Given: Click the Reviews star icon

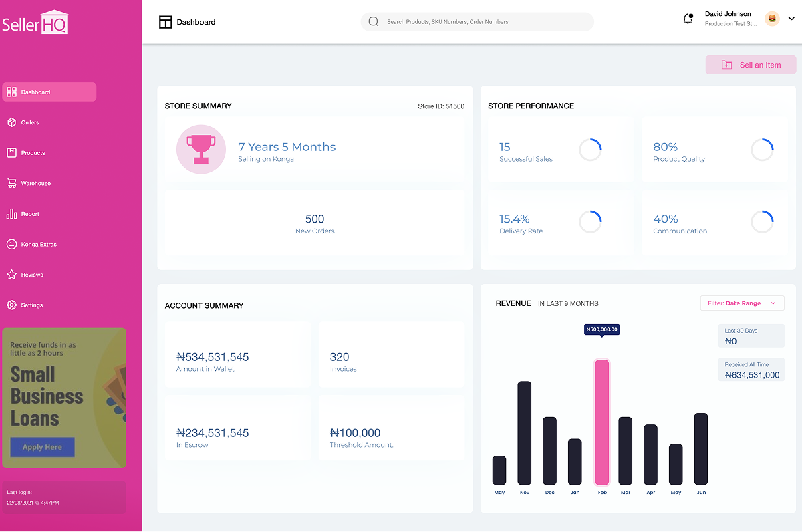Looking at the screenshot, I should click(x=11, y=275).
